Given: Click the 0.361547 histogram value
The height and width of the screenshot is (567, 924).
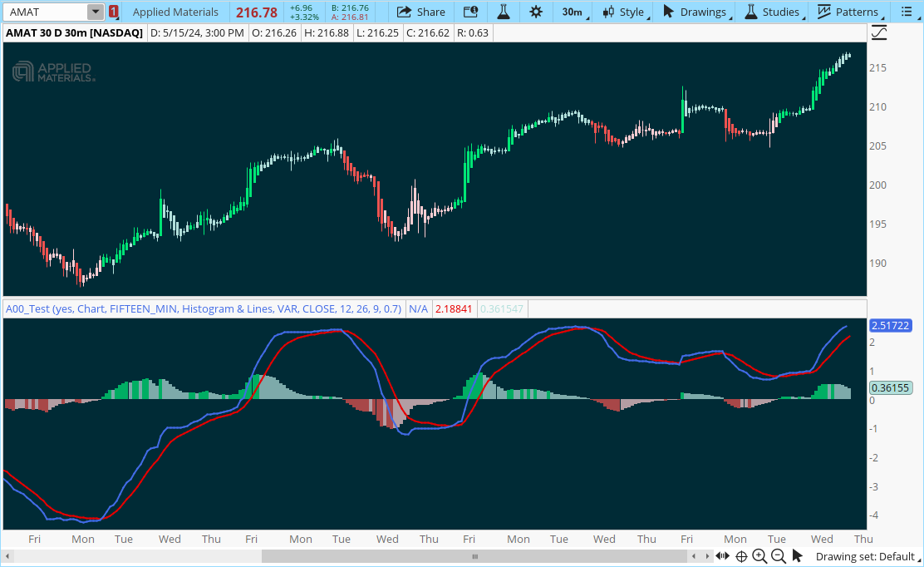Looking at the screenshot, I should [502, 308].
